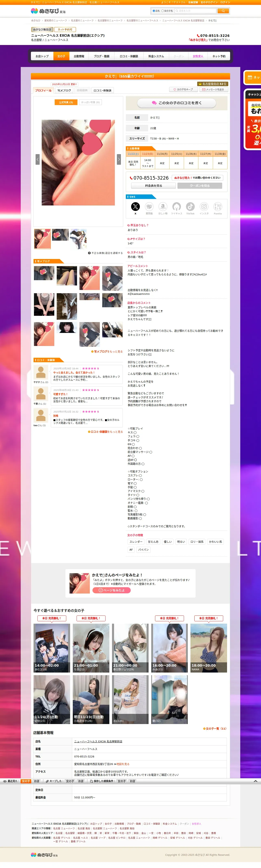This screenshot has width=261, height=868.
Task: Click the 地図を見る map link
Action: point(123,764)
